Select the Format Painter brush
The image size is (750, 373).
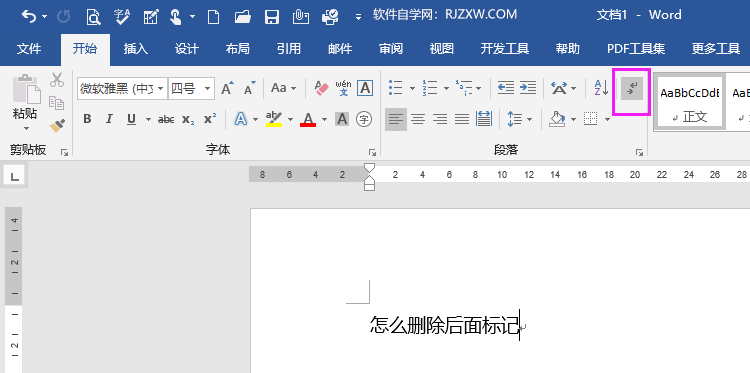click(57, 126)
